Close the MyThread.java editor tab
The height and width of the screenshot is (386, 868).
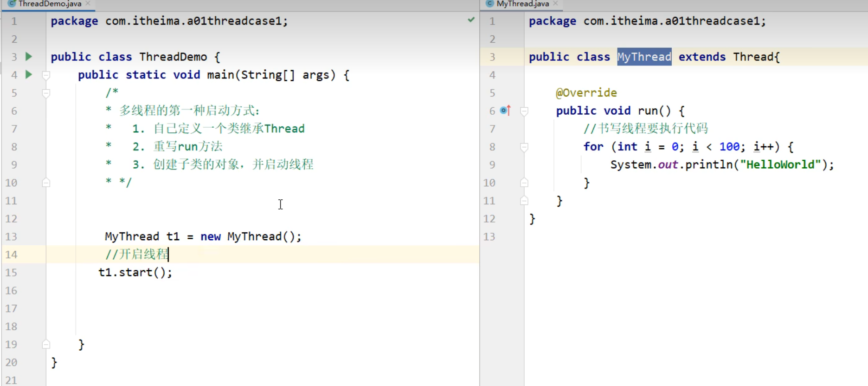555,3
